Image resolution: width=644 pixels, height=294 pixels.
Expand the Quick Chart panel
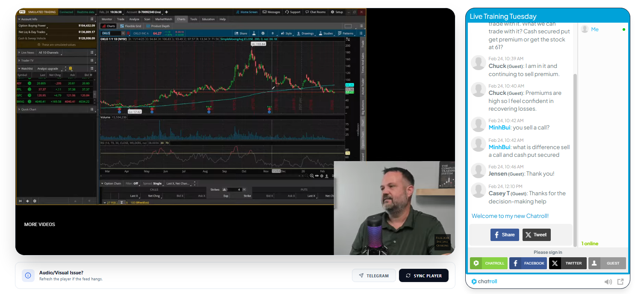(x=19, y=109)
